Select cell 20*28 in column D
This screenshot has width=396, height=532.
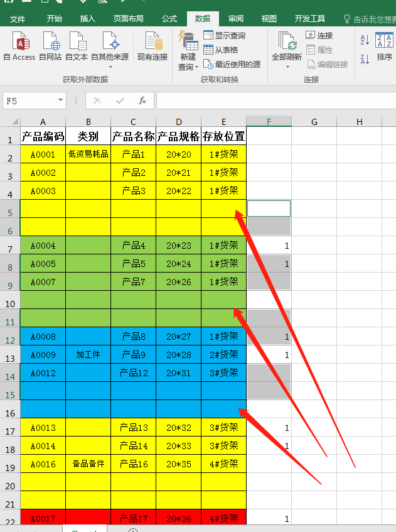click(179, 355)
